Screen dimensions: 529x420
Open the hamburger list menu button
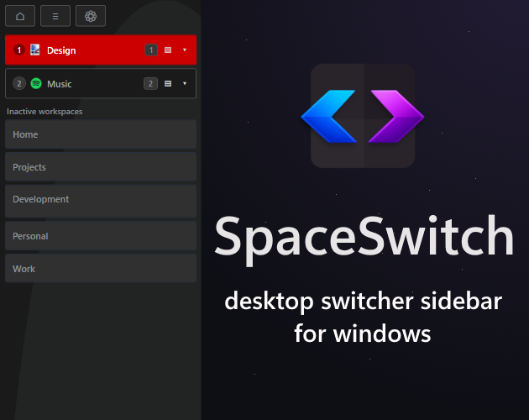(55, 16)
